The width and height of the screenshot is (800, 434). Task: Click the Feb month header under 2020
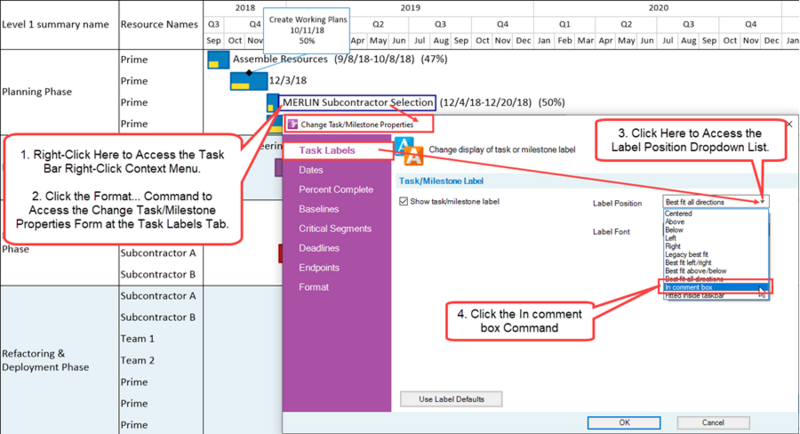tap(564, 40)
